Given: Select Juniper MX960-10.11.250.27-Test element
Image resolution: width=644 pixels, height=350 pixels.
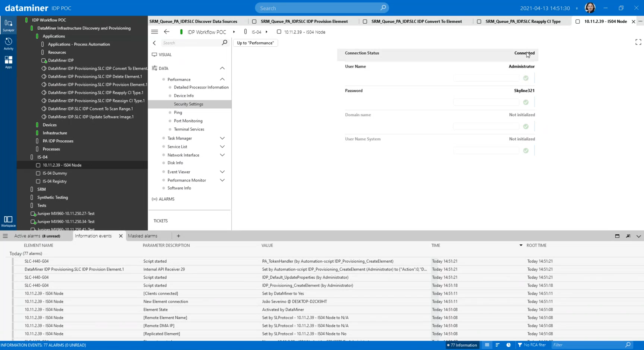Looking at the screenshot, I should [66, 213].
